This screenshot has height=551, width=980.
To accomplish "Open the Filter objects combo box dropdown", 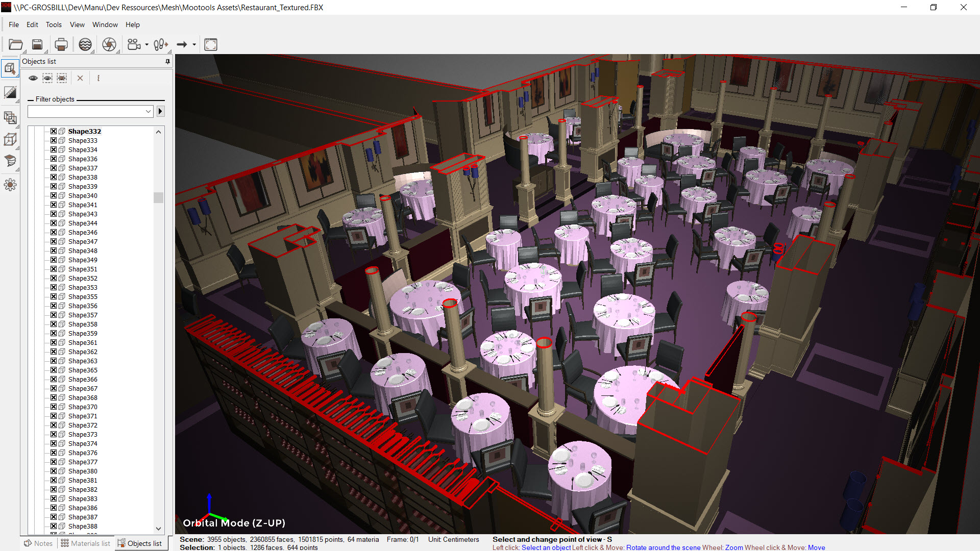I will [148, 112].
